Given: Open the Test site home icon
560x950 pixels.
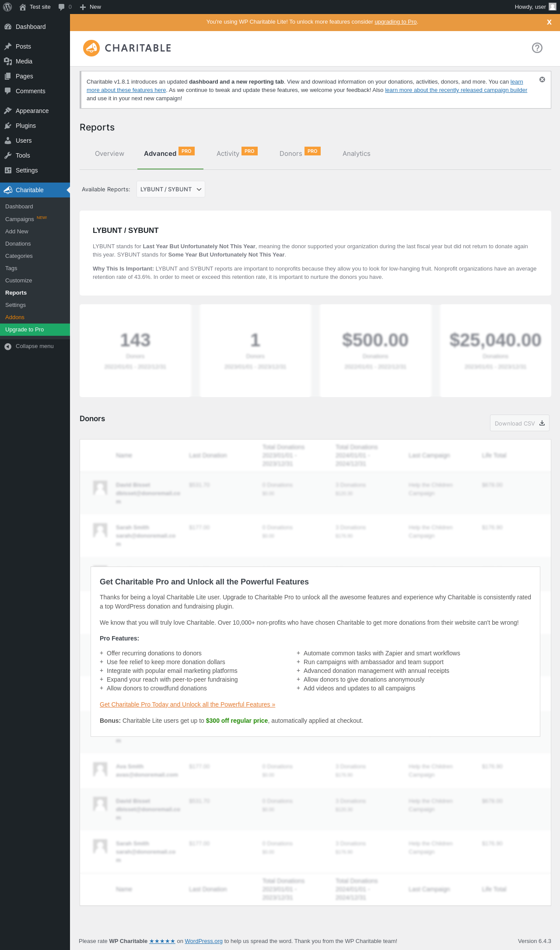Looking at the screenshot, I should pyautogui.click(x=23, y=7).
